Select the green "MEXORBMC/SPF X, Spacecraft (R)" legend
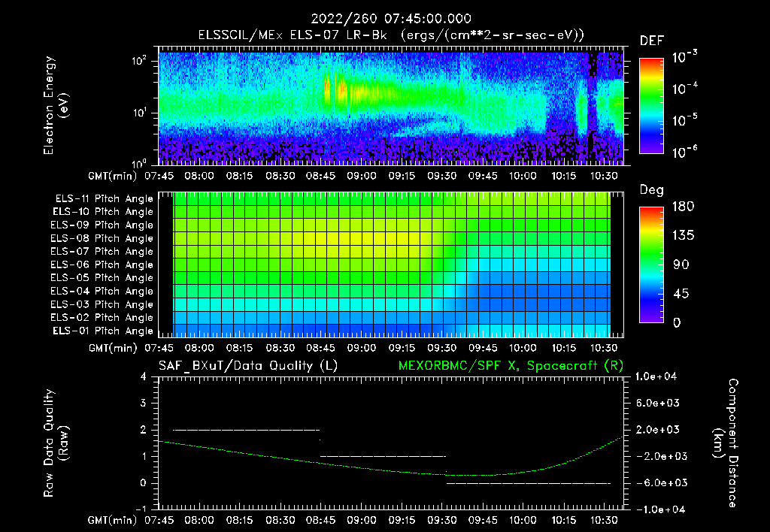This screenshot has height=532, width=770. coord(511,366)
